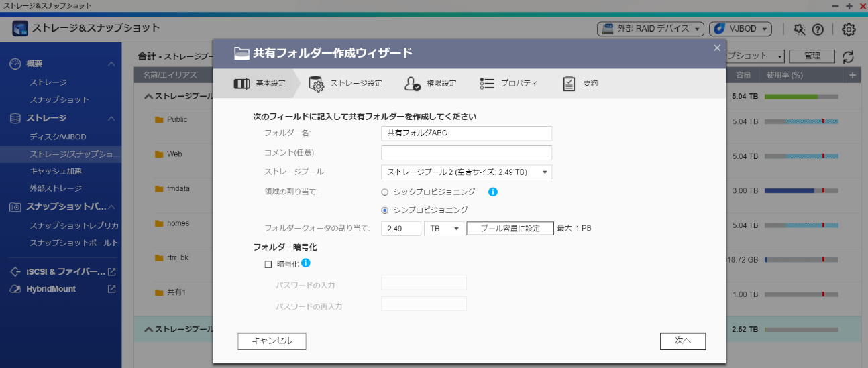The width and height of the screenshot is (868, 368).
Task: Click the refresh icon beside 管理 button
Action: (848, 56)
